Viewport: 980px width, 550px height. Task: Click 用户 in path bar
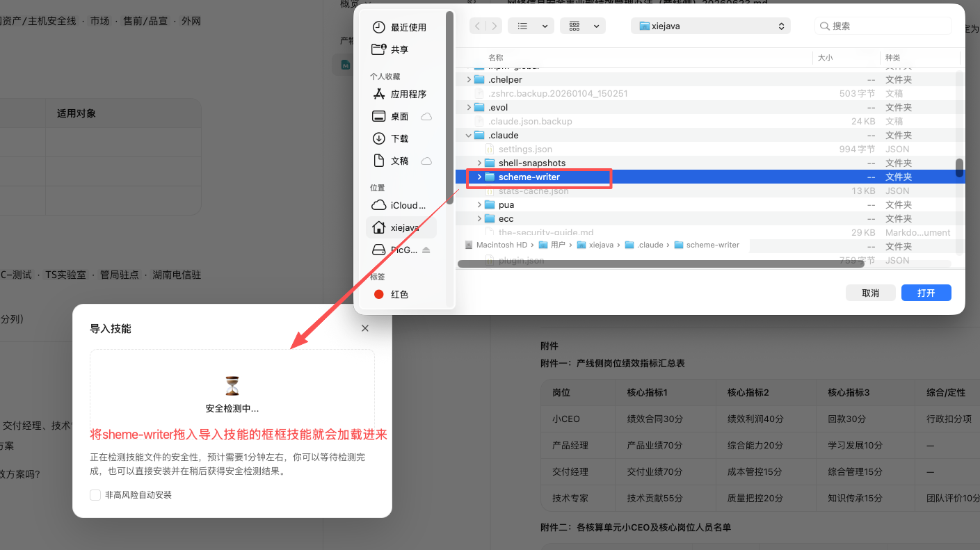coord(553,245)
